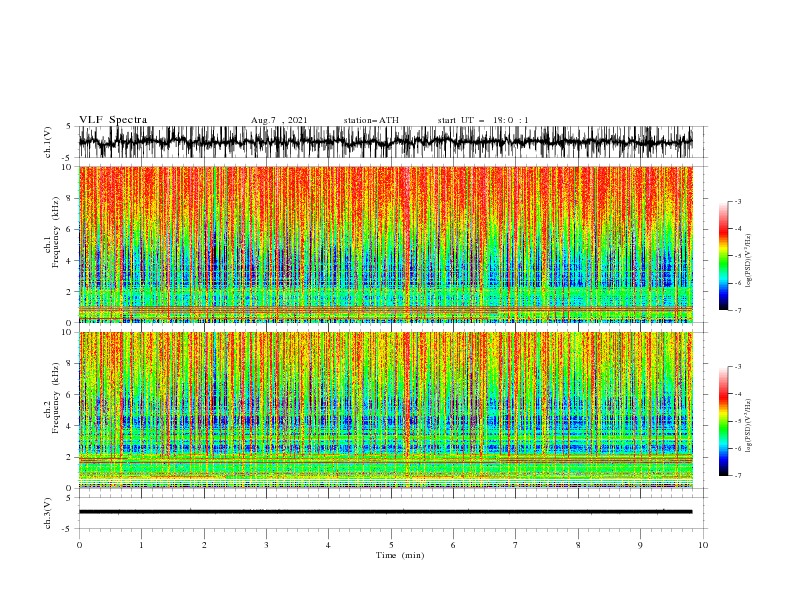Click the 4 kHz tick on ch.2 frequency axis

[x=70, y=426]
